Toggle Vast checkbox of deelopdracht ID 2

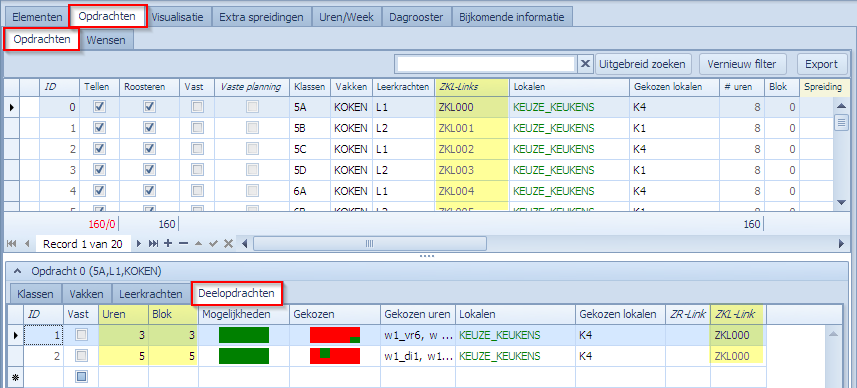point(81,356)
